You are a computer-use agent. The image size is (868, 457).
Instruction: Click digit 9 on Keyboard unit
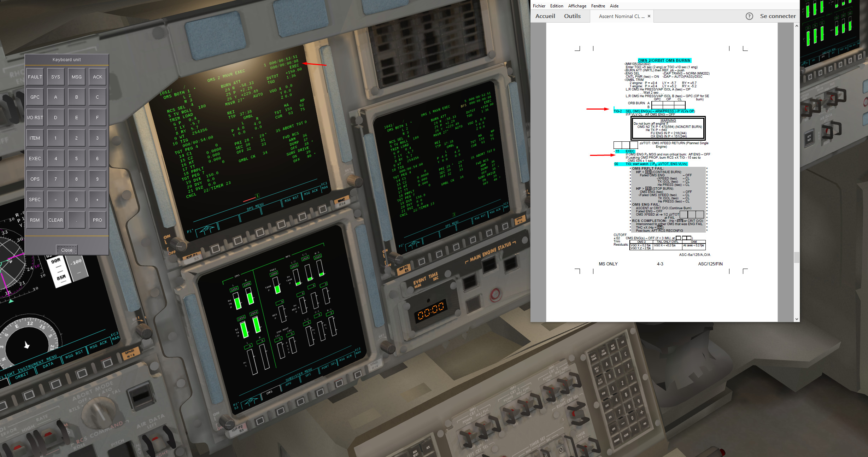click(98, 179)
